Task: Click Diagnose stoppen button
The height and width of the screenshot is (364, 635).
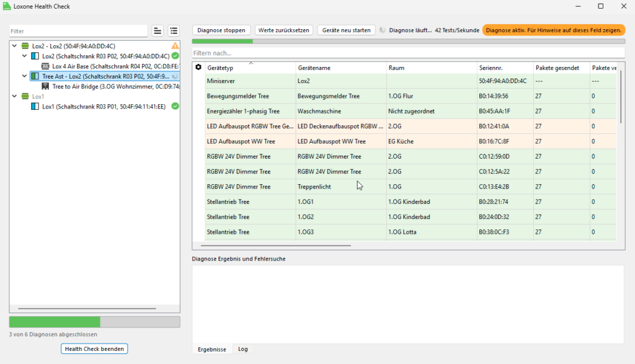Action: (x=221, y=30)
